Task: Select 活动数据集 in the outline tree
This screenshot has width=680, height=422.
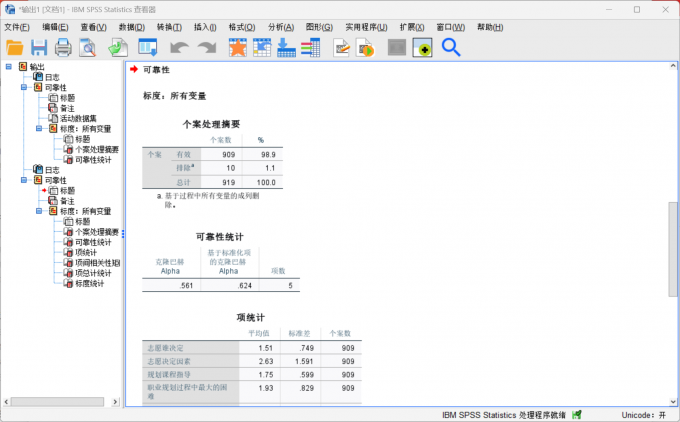Action: point(78,118)
